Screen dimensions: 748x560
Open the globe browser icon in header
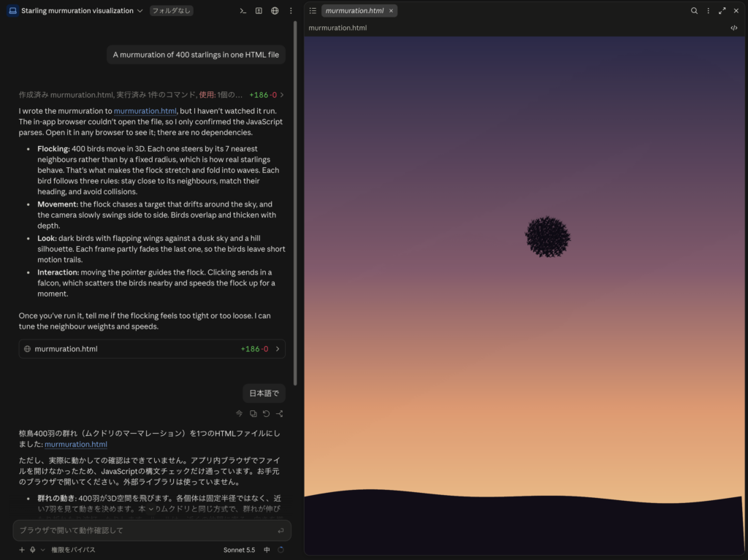275,10
